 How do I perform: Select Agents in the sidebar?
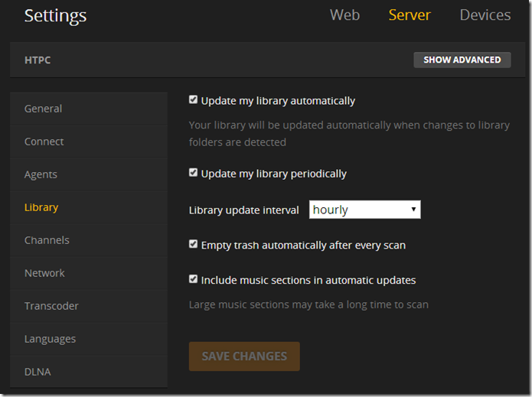tap(41, 174)
